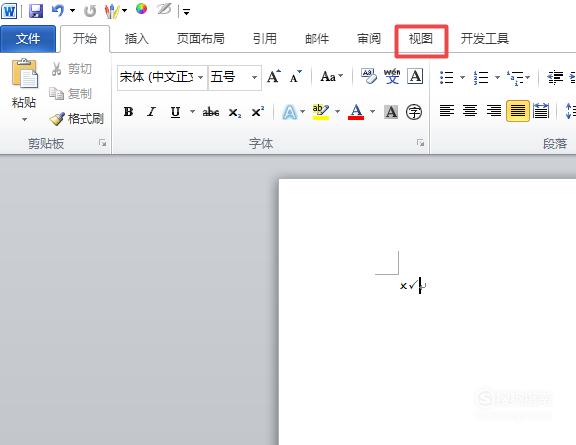This screenshot has height=445, width=576.
Task: Apply red font color
Action: pyautogui.click(x=356, y=112)
